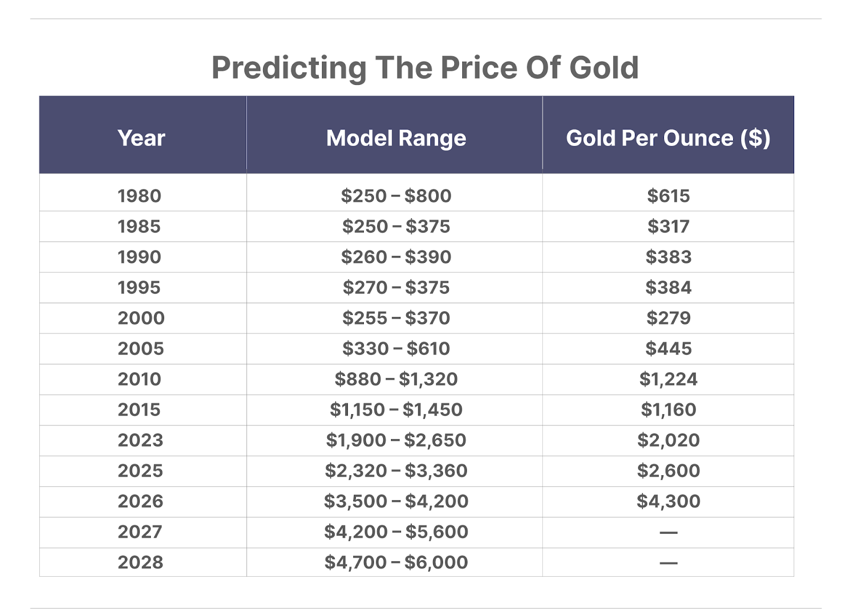
Task: Click the $880 – $1,320 range cell
Action: point(396,379)
